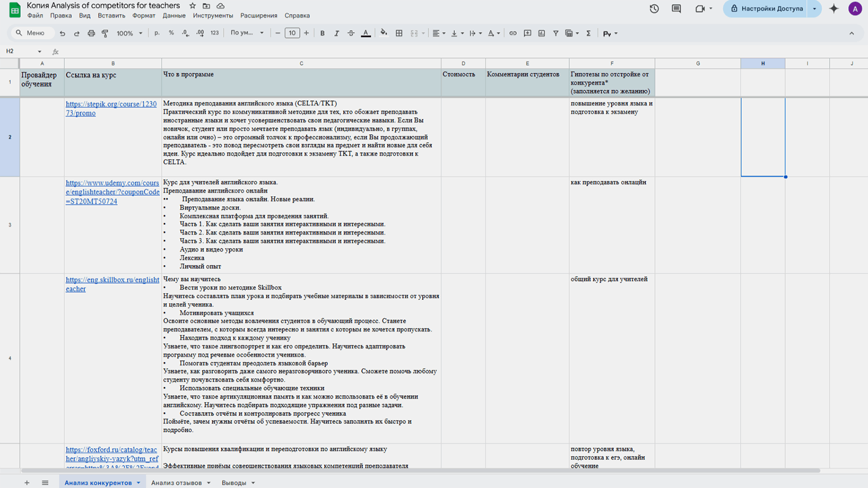This screenshot has width=868, height=488.
Task: Open Расширения menu
Action: point(259,16)
